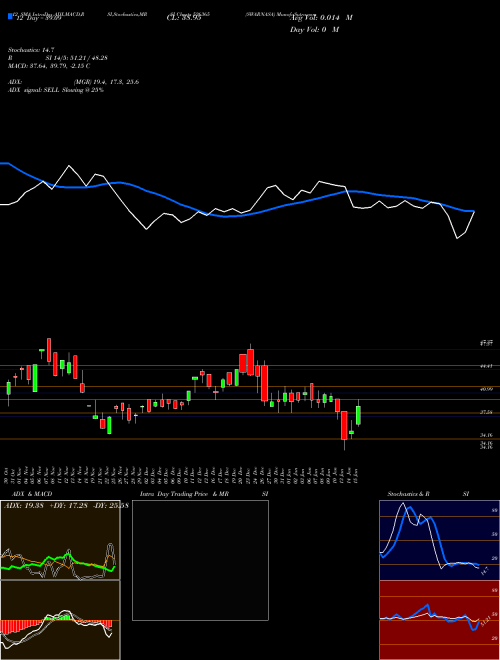Image resolution: width=500 pixels, height=660 pixels.
Task: Select the "Stochastics: 14.7" reading
Action: point(31,50)
